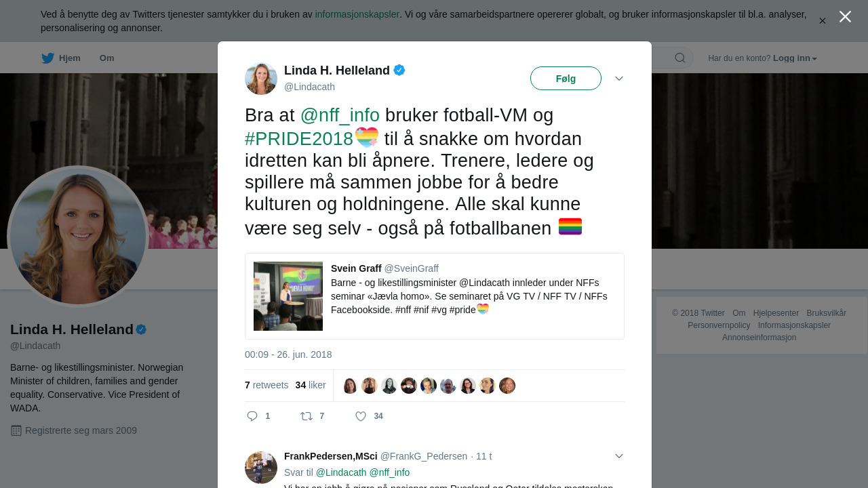Click verified badge next to Linda H. Helleland
Viewport: 868px width, 488px height.
(399, 70)
